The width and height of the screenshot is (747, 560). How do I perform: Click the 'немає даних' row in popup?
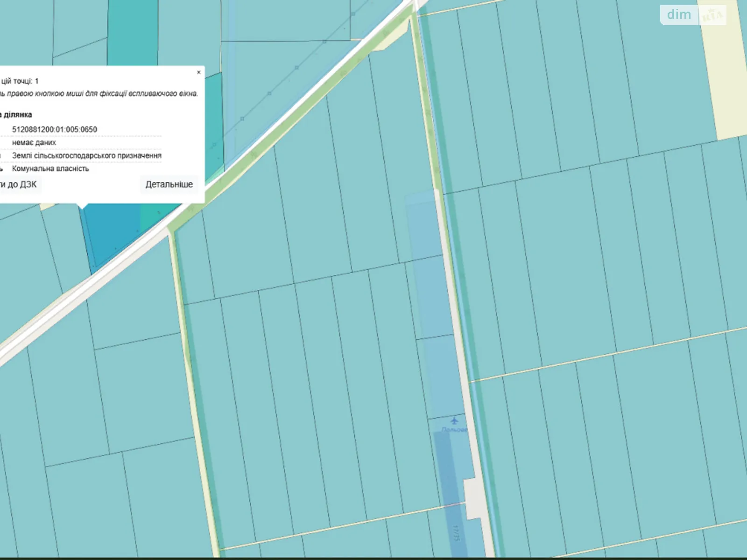(34, 143)
